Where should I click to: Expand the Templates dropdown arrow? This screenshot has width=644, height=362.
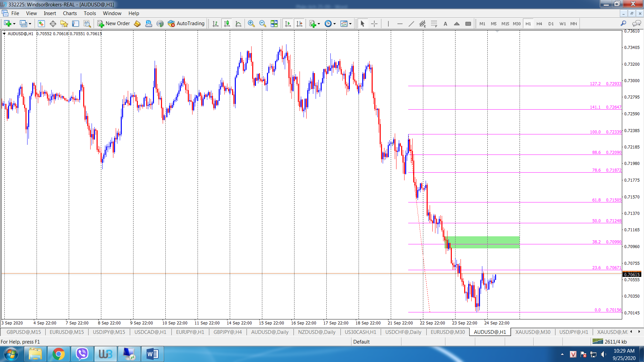(350, 24)
